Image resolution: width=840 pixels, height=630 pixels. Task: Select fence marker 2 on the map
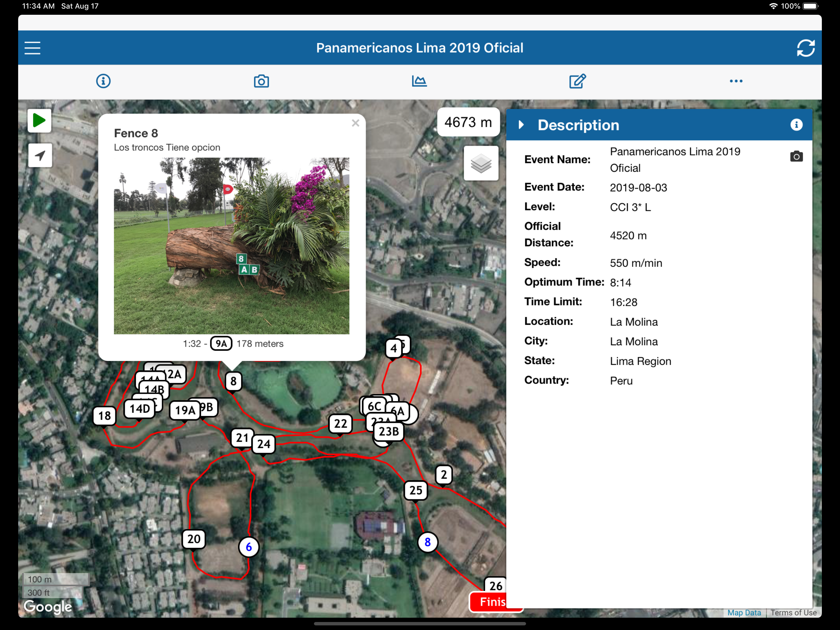point(444,475)
